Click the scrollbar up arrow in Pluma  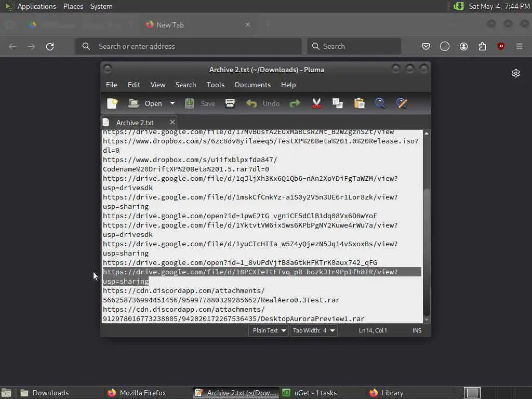point(427,134)
